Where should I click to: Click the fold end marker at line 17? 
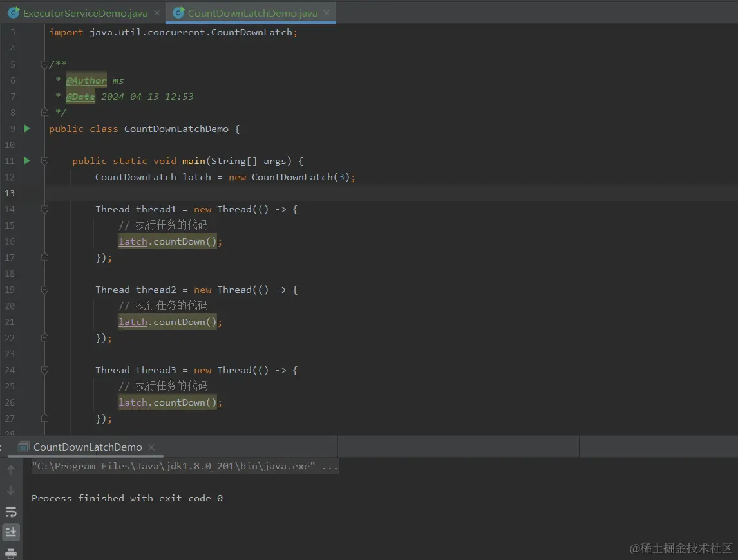(44, 257)
